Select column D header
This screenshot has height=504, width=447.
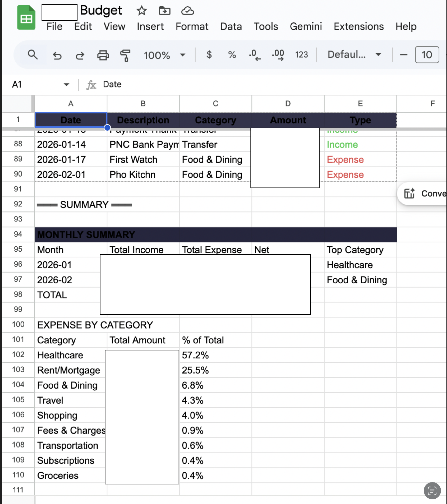click(288, 104)
